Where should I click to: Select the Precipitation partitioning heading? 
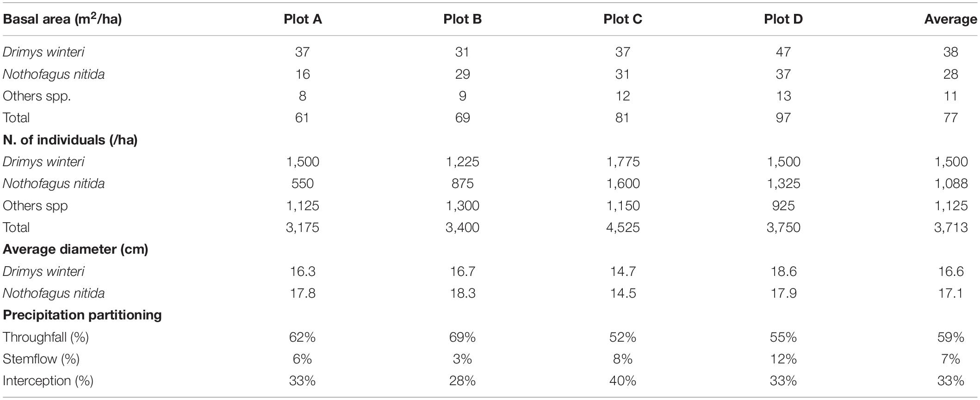pos(82,315)
